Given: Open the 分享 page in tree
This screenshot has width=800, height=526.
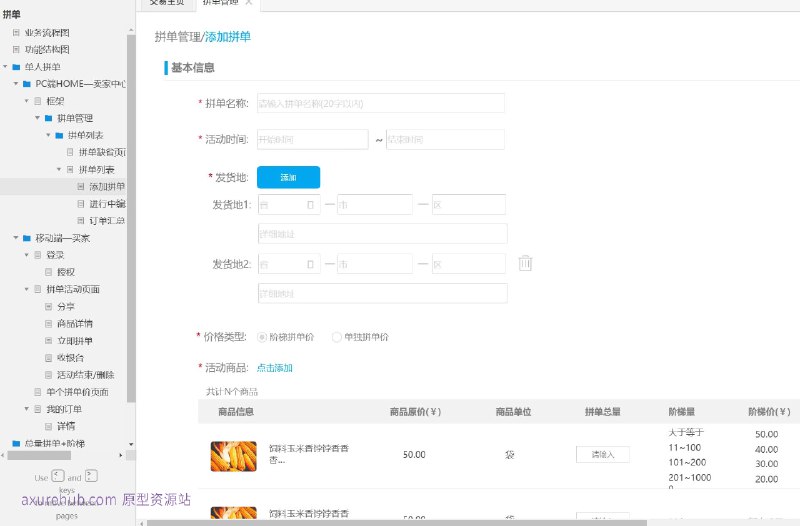Looking at the screenshot, I should coord(66,306).
